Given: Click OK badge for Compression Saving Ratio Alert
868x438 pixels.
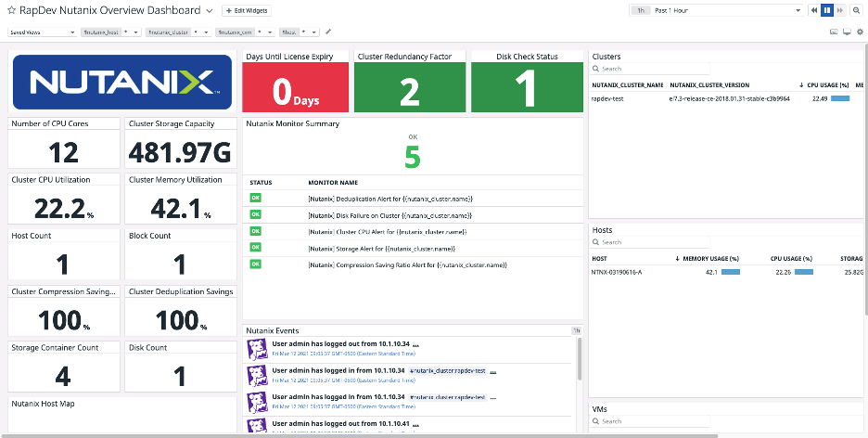Looking at the screenshot, I should tap(255, 264).
